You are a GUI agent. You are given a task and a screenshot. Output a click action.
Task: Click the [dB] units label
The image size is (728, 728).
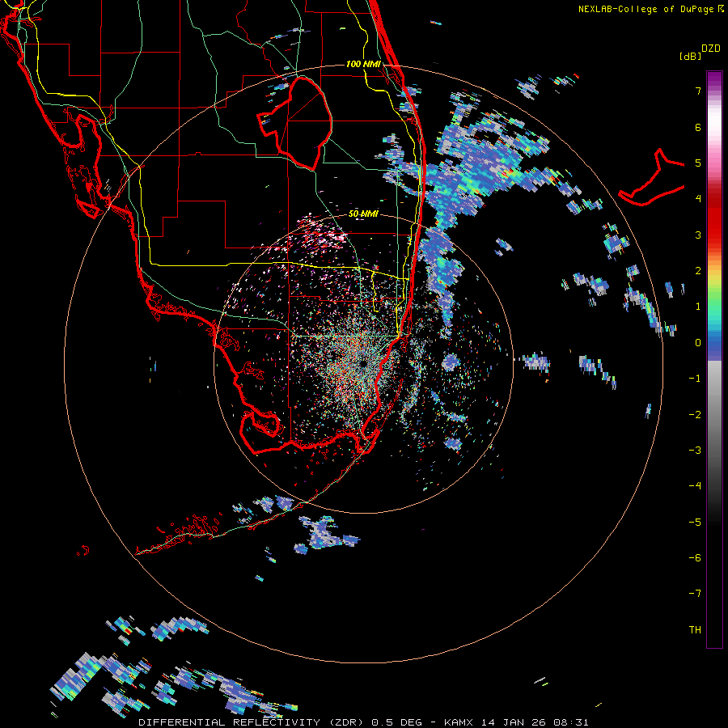click(x=690, y=56)
